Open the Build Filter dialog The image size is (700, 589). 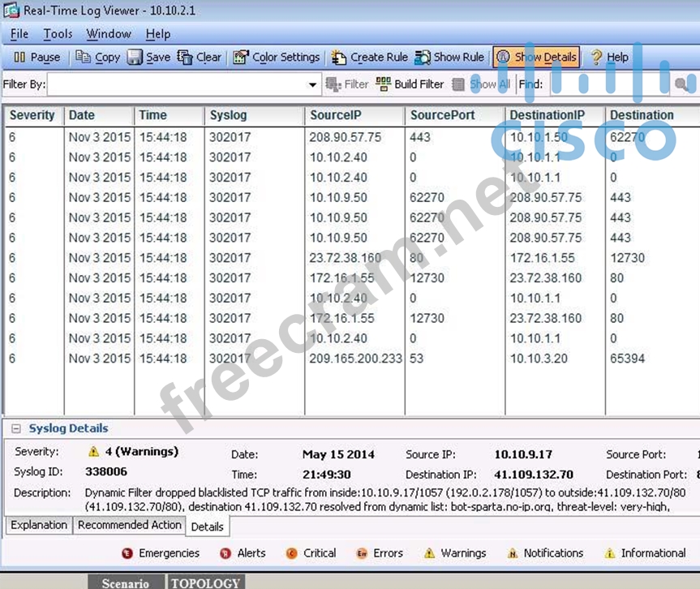pyautogui.click(x=410, y=84)
